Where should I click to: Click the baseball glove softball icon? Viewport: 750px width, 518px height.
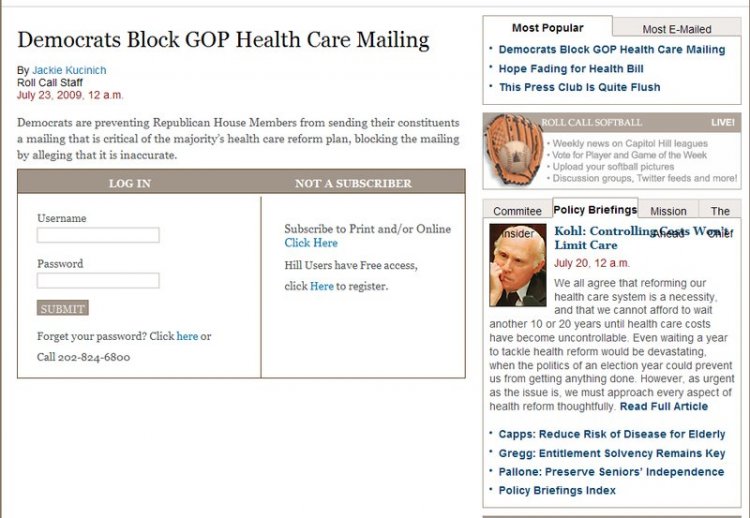(x=513, y=150)
